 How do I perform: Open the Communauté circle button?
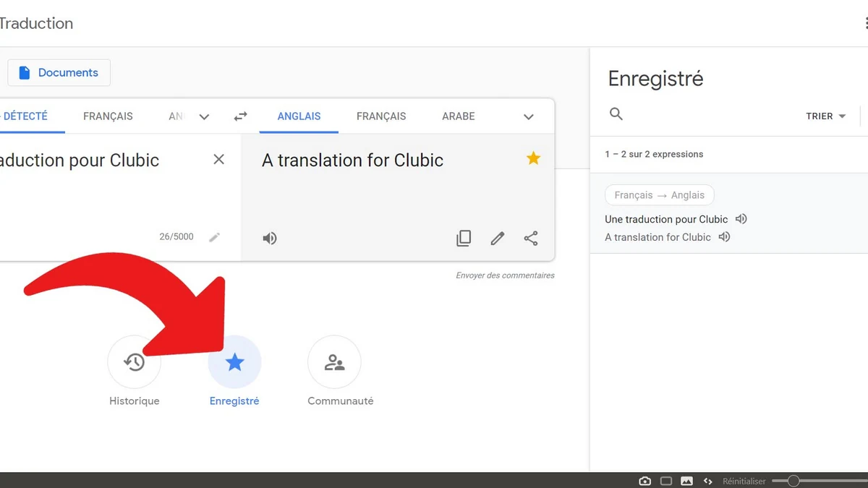coord(334,362)
